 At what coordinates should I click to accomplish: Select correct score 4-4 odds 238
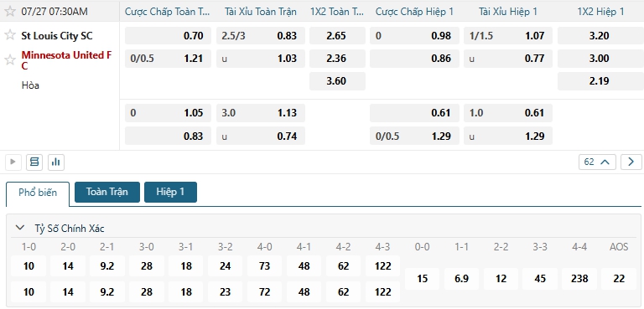click(579, 279)
